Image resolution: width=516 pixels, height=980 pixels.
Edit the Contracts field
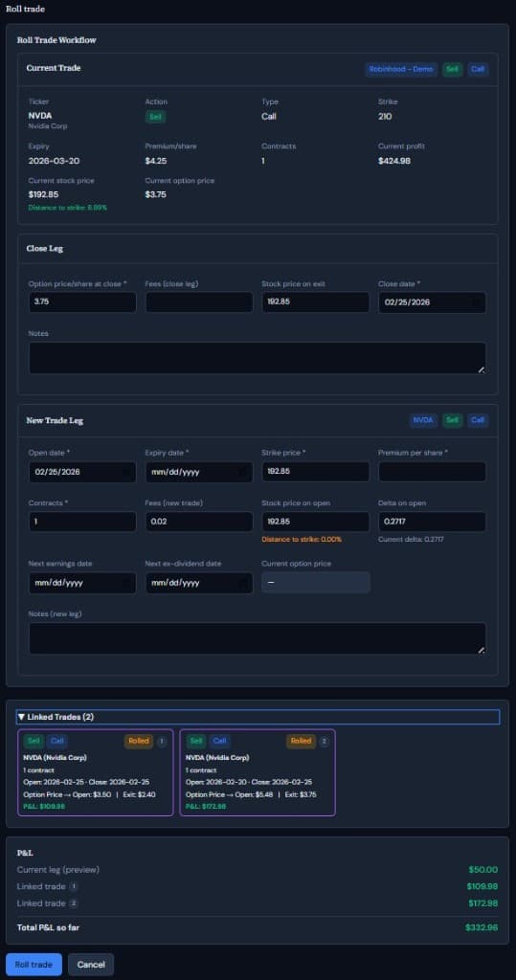pos(82,522)
